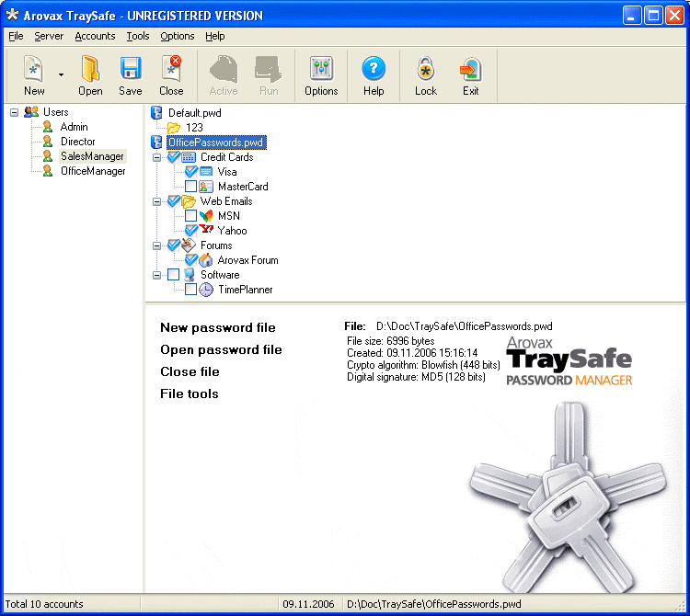Click the File tools link
The height and width of the screenshot is (616, 690).
tap(190, 394)
